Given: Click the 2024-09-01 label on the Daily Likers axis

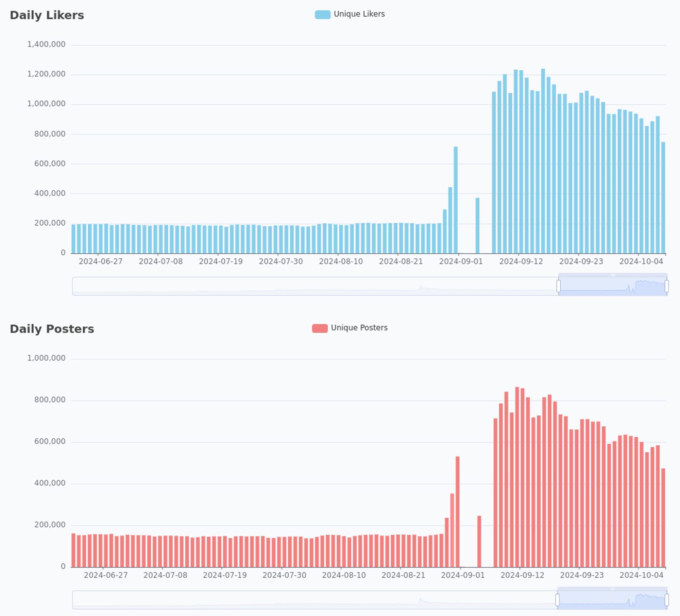Looking at the screenshot, I should (x=461, y=261).
